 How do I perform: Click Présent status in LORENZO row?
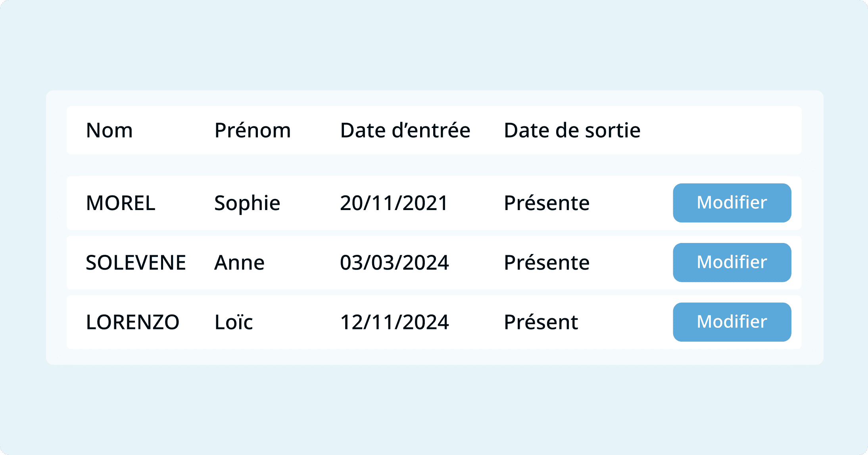pyautogui.click(x=541, y=322)
